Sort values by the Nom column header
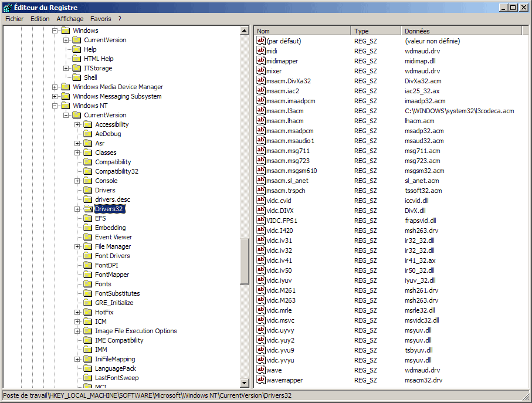532x403 pixels. 303,31
